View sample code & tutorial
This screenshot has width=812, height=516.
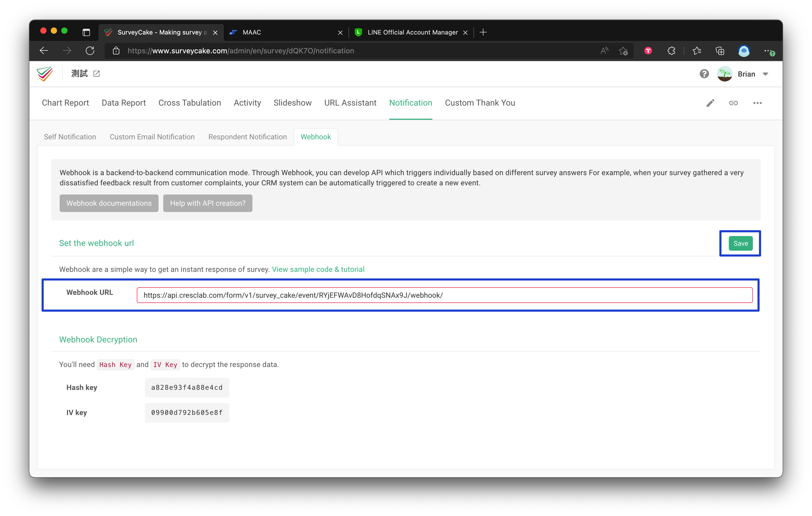tap(318, 269)
